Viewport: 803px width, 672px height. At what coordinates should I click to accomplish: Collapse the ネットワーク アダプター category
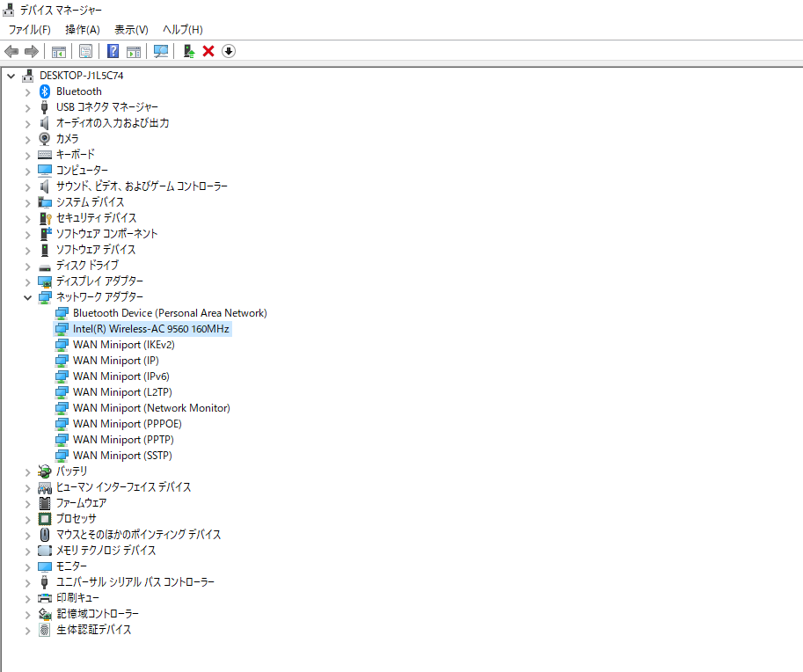(x=27, y=297)
